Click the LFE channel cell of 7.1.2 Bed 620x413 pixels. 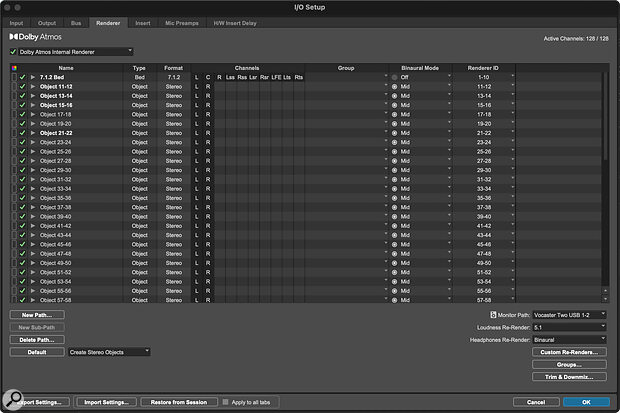[x=276, y=78]
